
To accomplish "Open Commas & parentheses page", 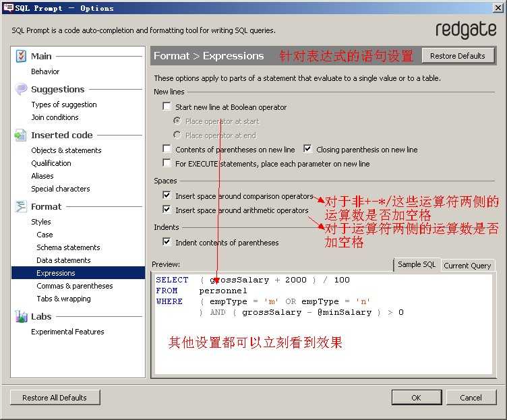I will click(75, 286).
